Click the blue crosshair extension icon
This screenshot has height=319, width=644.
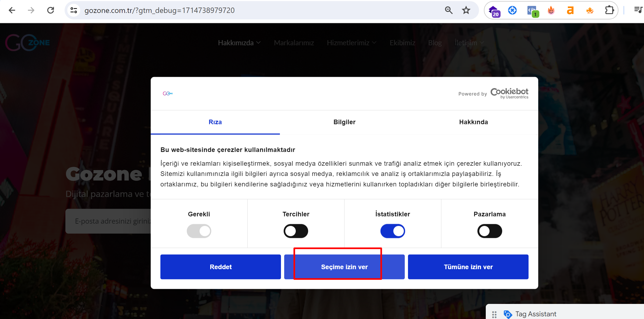pyautogui.click(x=512, y=10)
